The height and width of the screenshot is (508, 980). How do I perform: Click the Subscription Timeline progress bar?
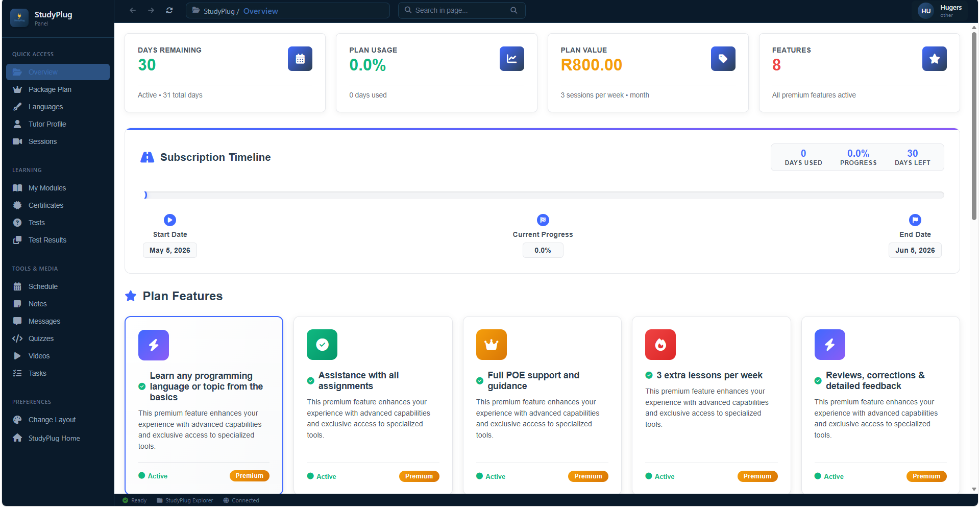tap(544, 195)
